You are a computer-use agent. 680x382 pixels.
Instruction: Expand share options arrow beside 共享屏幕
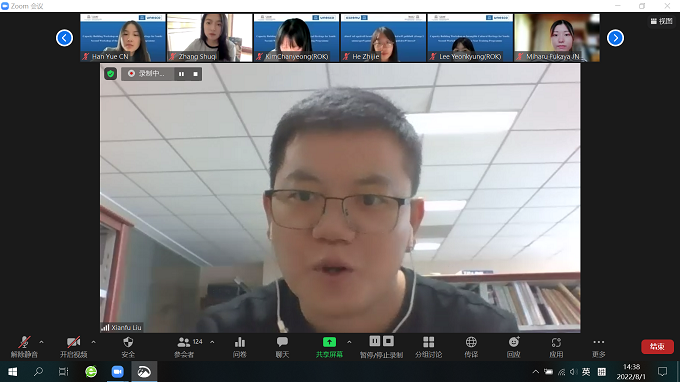coord(349,342)
